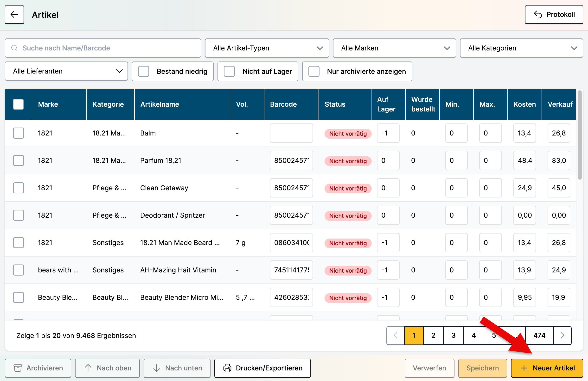
Task: Open Drucken/Exportieren printer button
Action: pos(262,368)
